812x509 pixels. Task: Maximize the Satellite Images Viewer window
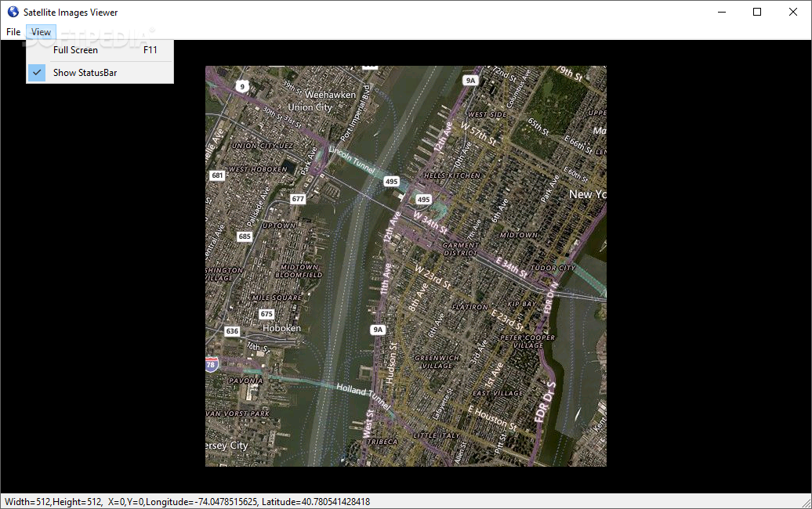coord(757,12)
